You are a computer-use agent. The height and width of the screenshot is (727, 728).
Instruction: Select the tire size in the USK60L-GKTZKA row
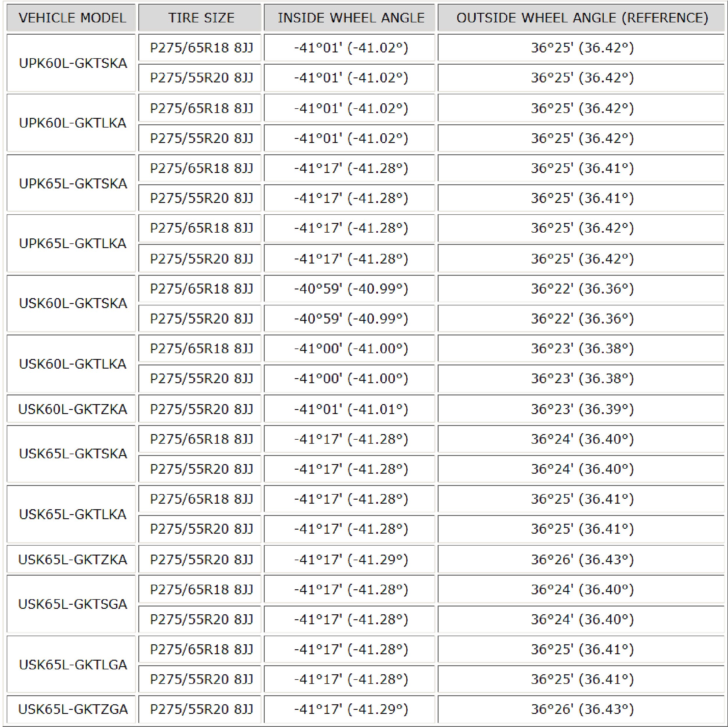tap(201, 409)
